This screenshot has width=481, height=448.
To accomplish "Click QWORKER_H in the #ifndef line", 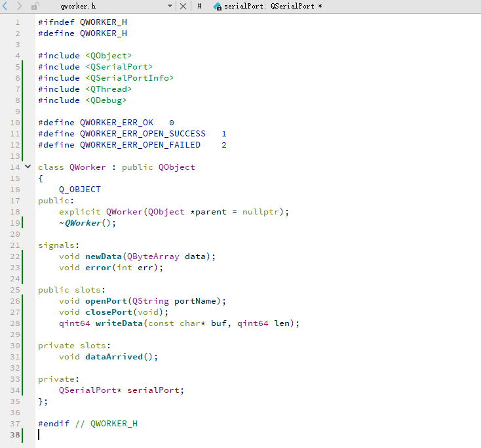I will 104,22.
